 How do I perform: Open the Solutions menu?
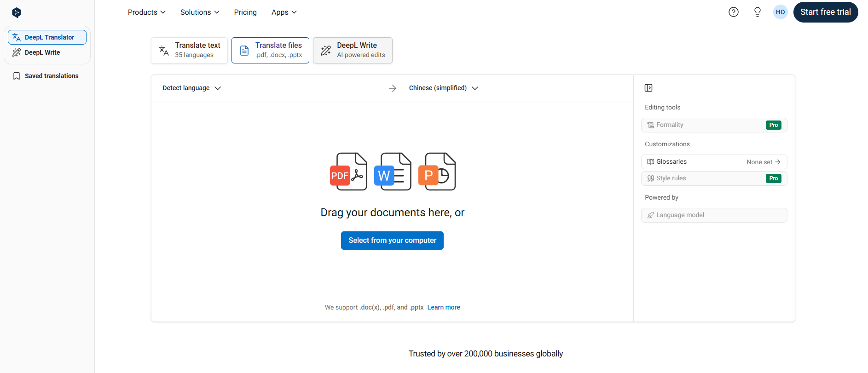(199, 12)
